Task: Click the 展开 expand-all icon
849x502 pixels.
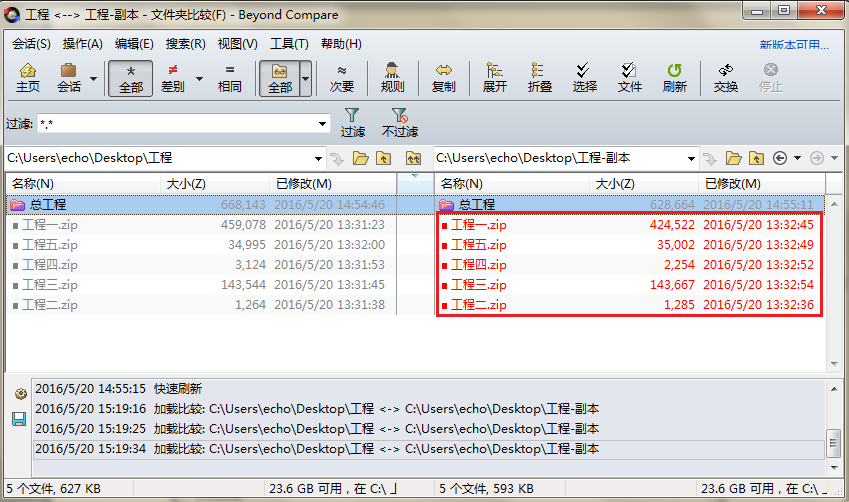Action: tap(494, 79)
